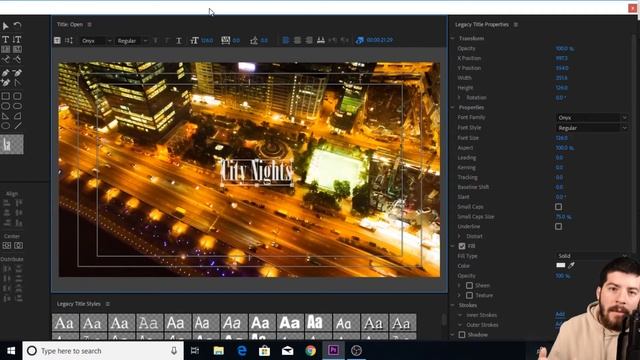Image resolution: width=640 pixels, height=360 pixels.
Task: Collapse the Transform section
Action: 453,38
